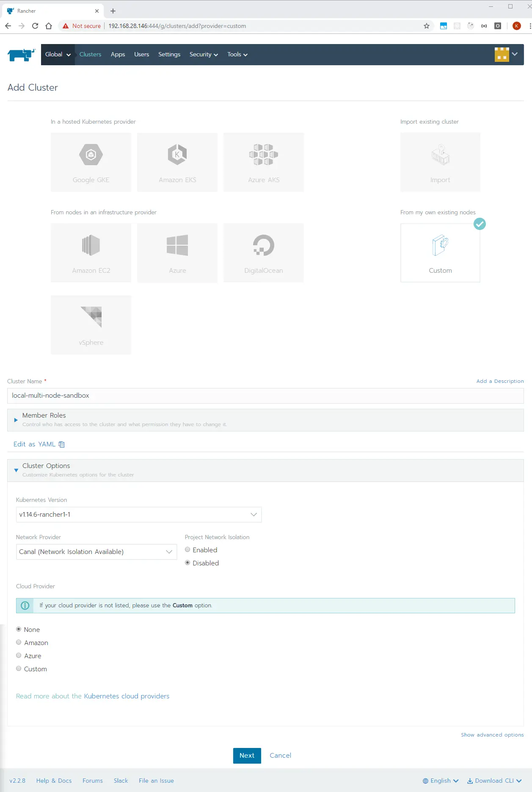Choose the Amazon EKS provider tile
The image size is (532, 792).
(177, 162)
